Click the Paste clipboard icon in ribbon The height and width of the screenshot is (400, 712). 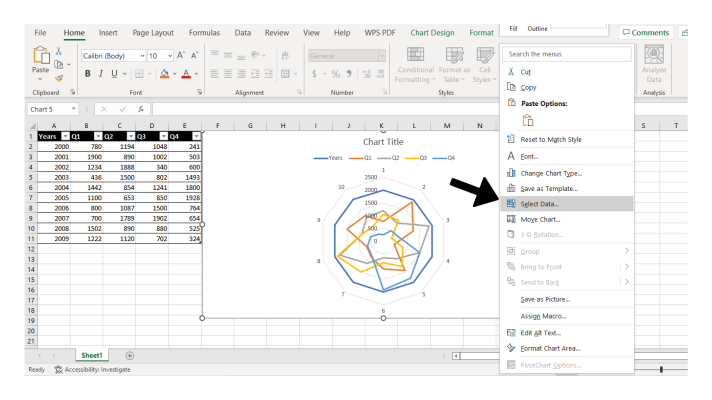point(40,57)
